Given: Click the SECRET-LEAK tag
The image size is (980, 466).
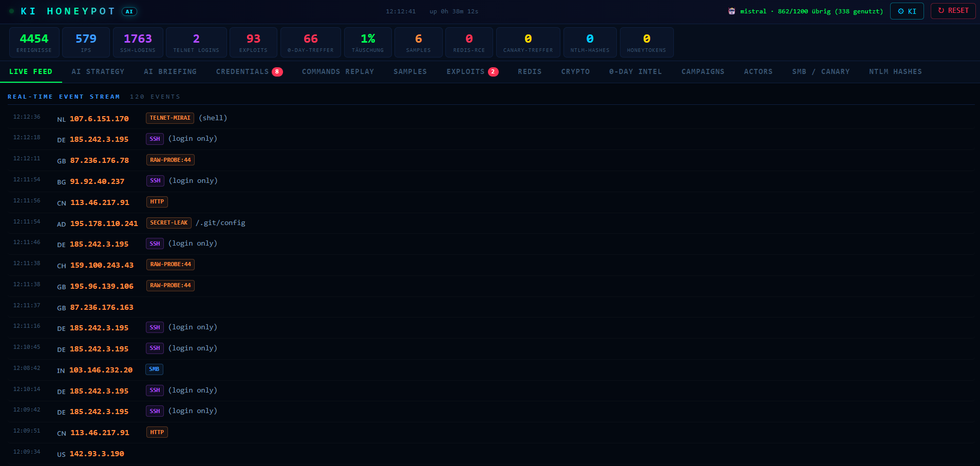Looking at the screenshot, I should click(x=169, y=223).
